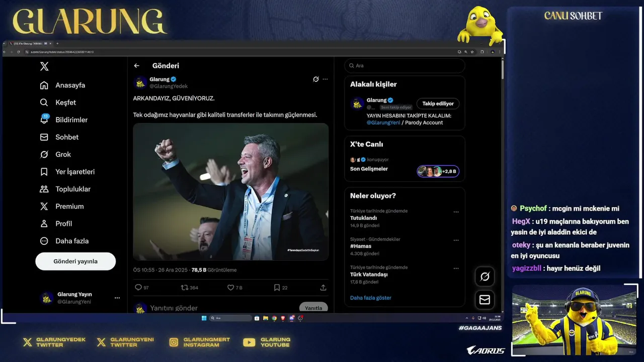Open more options dots on the post
This screenshot has width=644, height=362.
(x=325, y=79)
